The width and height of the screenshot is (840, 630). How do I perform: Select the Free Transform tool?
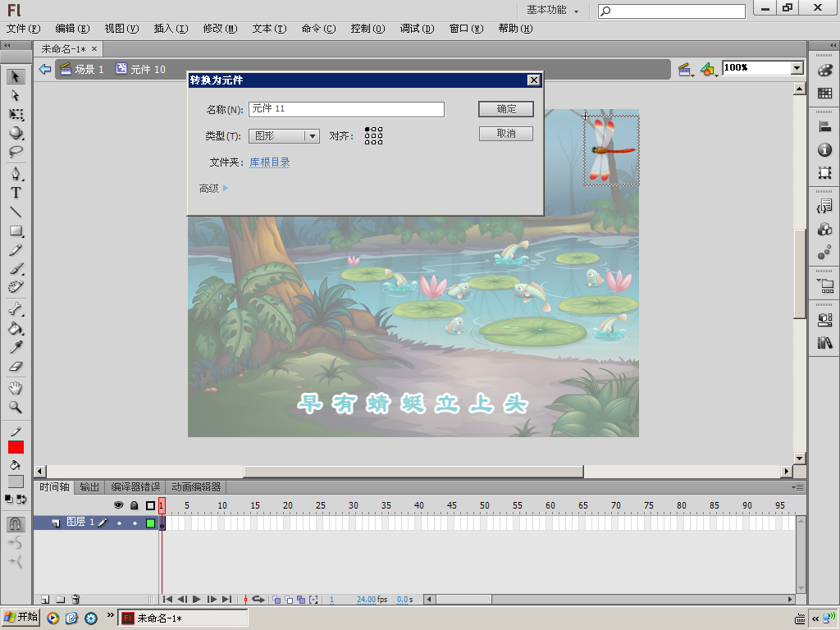pyautogui.click(x=16, y=114)
